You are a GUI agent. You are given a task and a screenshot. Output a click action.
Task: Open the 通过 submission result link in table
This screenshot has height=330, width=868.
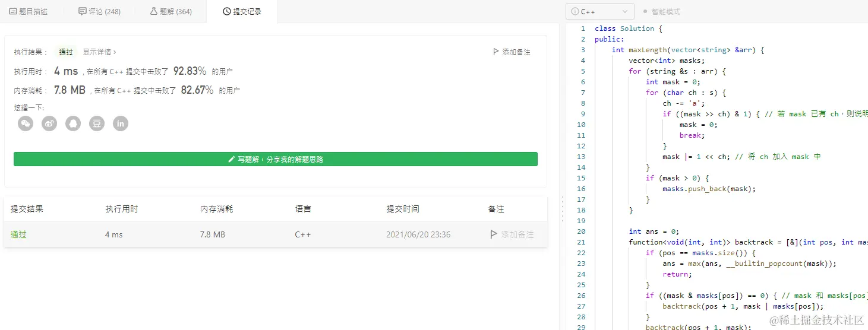pyautogui.click(x=18, y=234)
